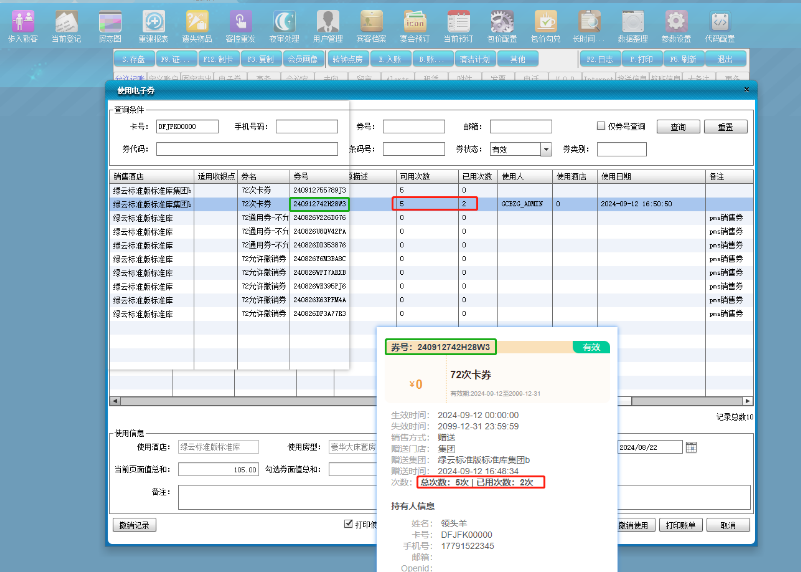Click the 券代码 input field
The image size is (801, 572).
247,149
